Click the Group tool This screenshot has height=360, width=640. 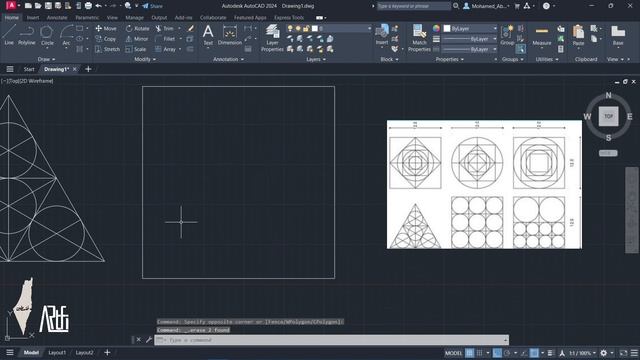[x=507, y=34]
